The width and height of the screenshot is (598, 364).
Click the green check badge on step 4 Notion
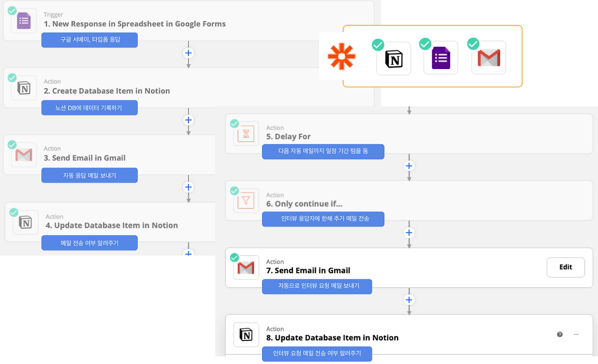point(14,212)
